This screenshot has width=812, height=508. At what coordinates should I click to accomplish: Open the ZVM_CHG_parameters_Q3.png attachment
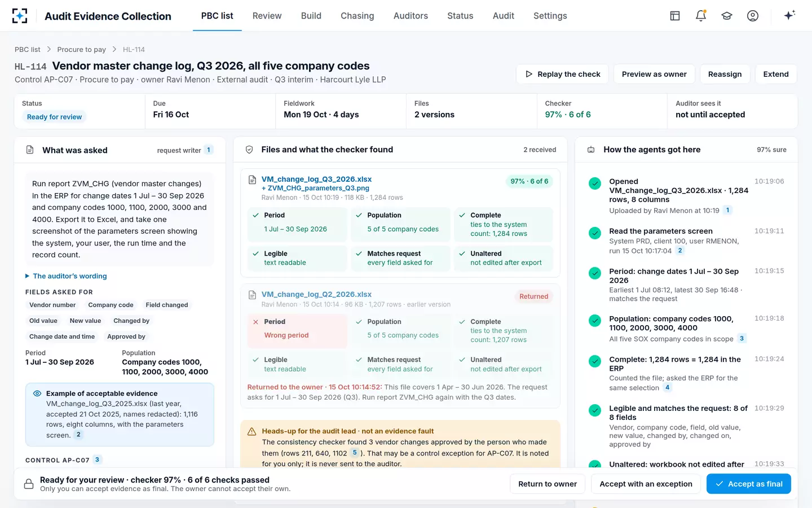click(315, 188)
